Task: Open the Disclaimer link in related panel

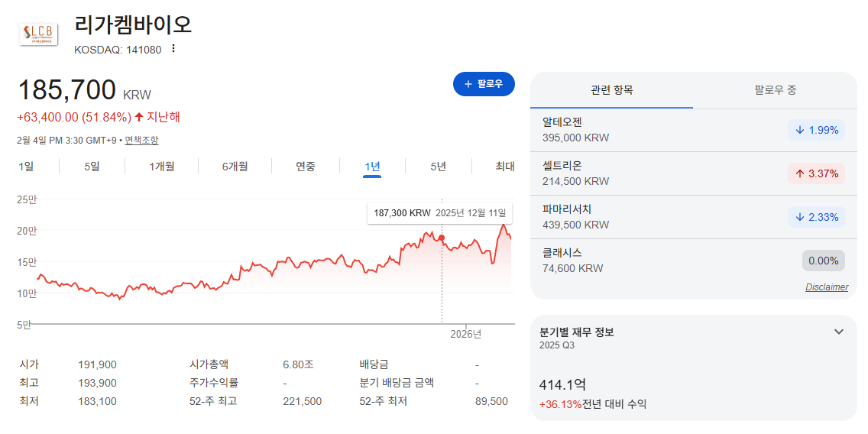Action: pyautogui.click(x=827, y=287)
